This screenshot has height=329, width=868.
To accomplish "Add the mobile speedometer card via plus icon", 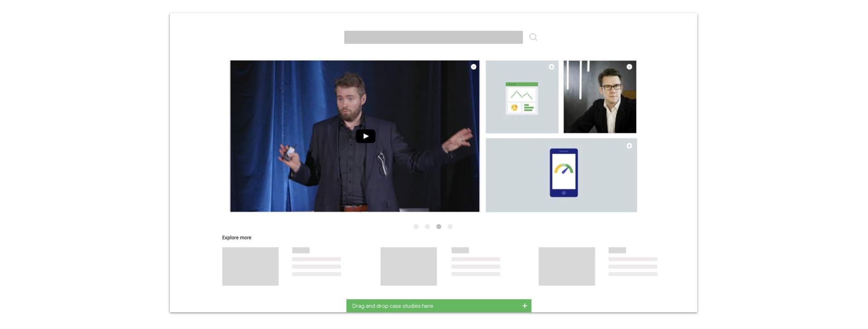I will [x=629, y=146].
